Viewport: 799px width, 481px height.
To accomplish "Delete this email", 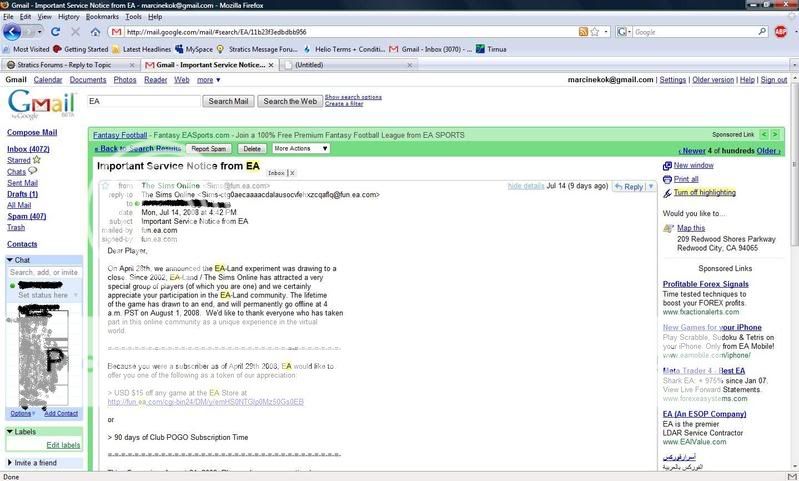I will click(252, 149).
